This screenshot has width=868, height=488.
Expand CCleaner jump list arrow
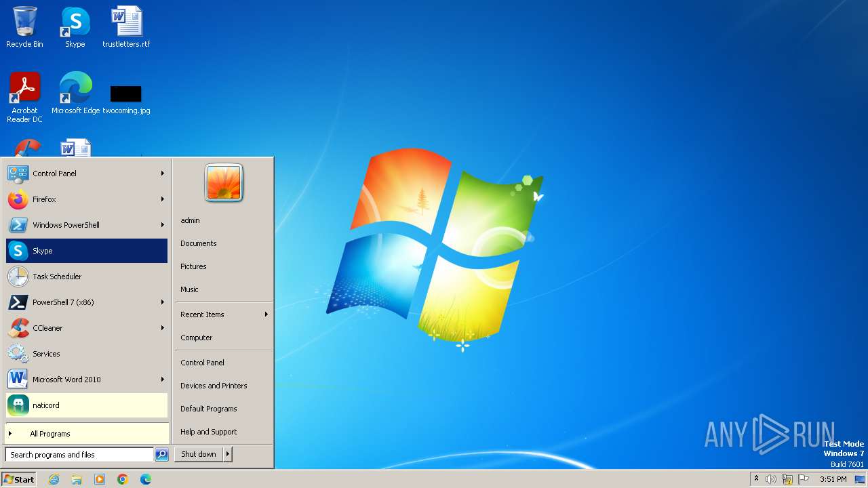tap(163, 328)
